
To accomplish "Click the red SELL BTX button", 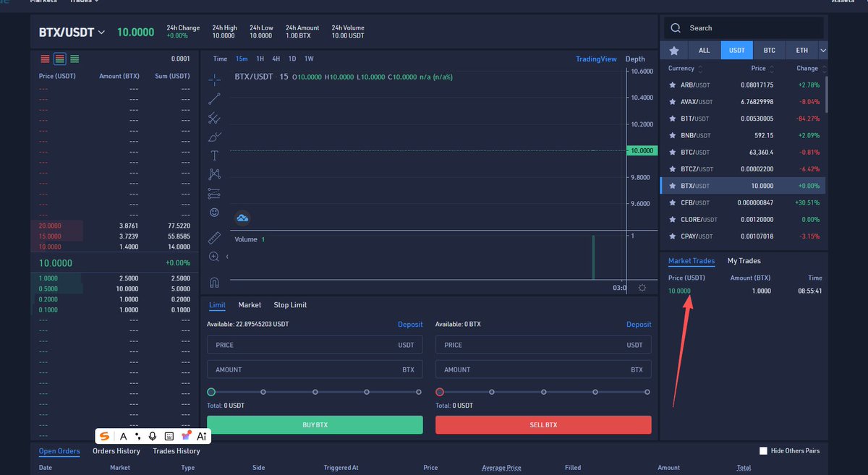I will click(543, 425).
